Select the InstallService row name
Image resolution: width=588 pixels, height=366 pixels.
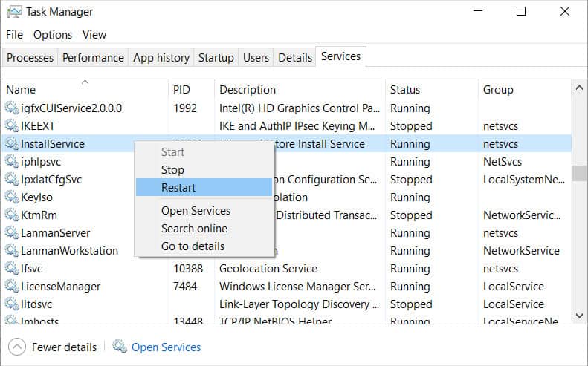pos(53,144)
